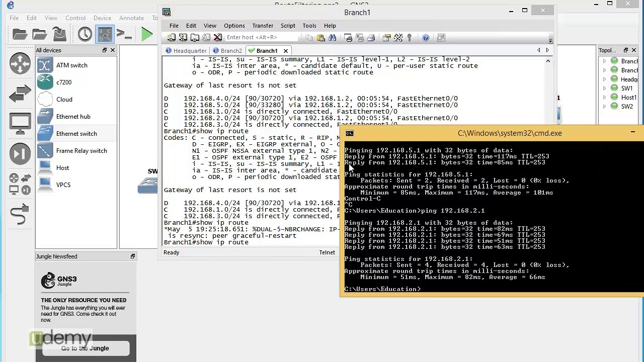644x362 pixels.
Task: Float the Topology summary panel
Action: pyautogui.click(x=625, y=50)
